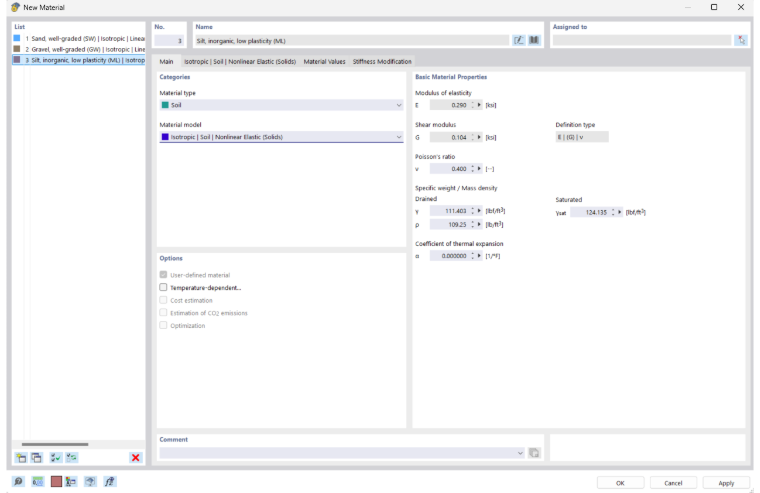
Task: Open arrow menu for specific weight γ
Action: tap(479, 211)
